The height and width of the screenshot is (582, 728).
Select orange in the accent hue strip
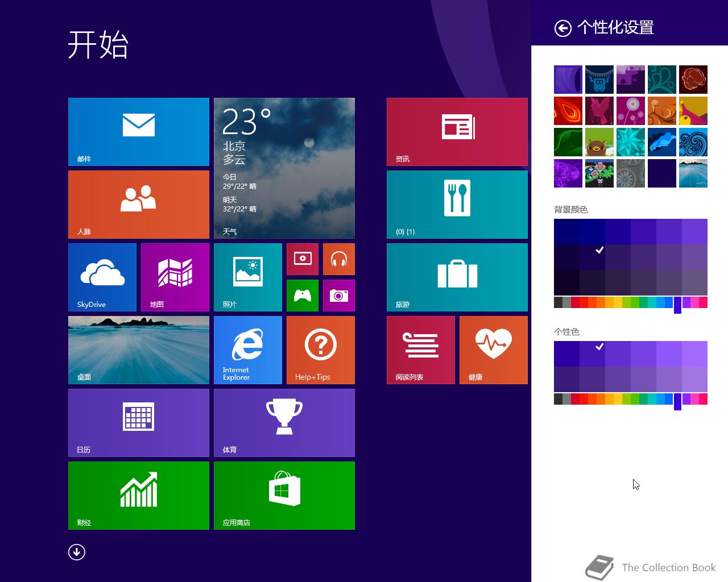tap(601, 399)
